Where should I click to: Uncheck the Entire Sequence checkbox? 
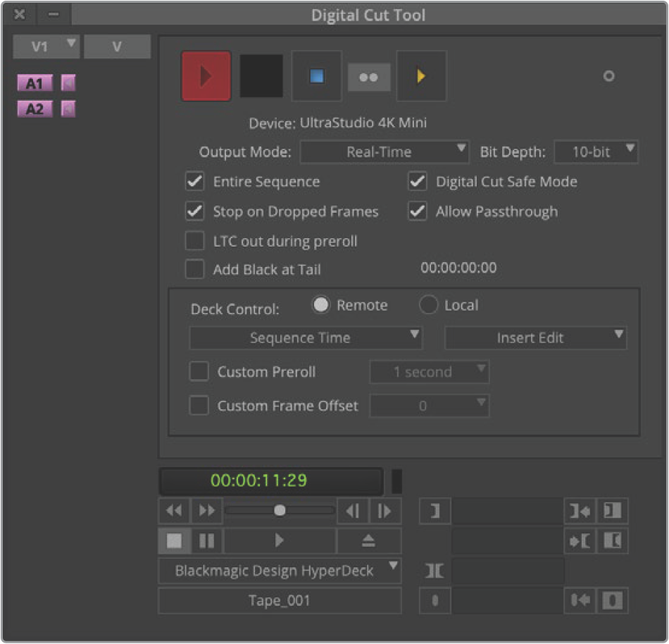coord(195,182)
